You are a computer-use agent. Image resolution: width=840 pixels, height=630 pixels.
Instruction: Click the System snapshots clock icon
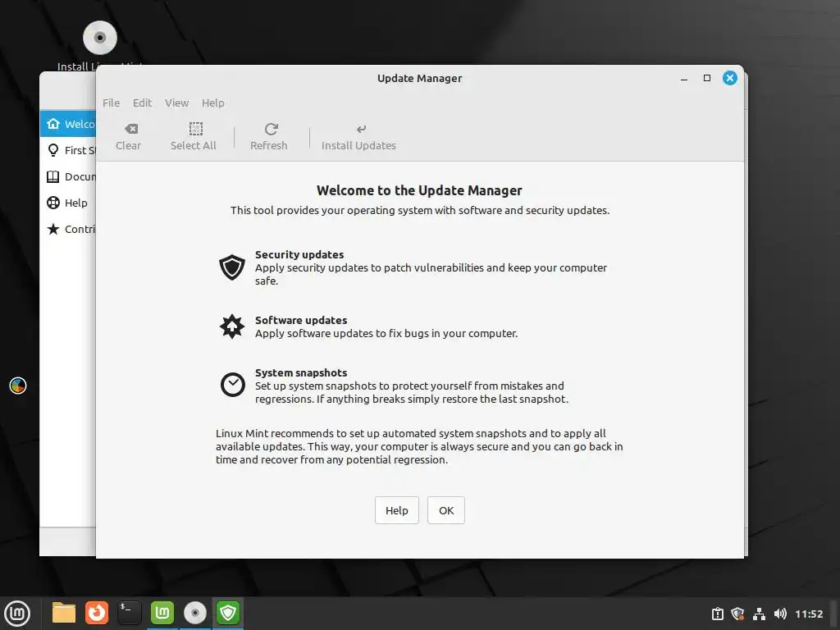pos(232,385)
